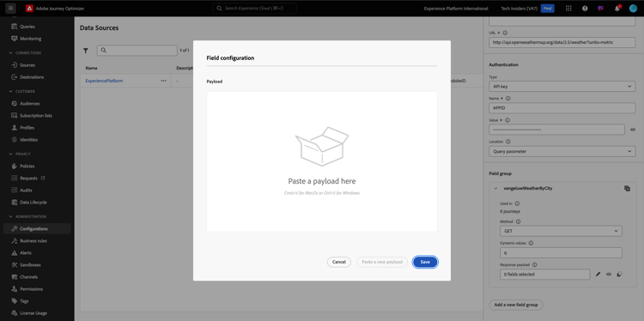Open the user profile avatar
Screen dimensions: 644x321
click(633, 9)
